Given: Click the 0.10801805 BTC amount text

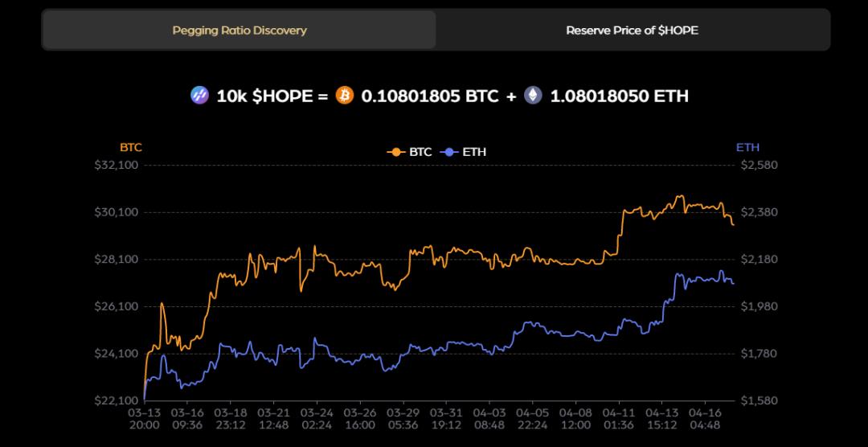Looking at the screenshot, I should point(429,96).
